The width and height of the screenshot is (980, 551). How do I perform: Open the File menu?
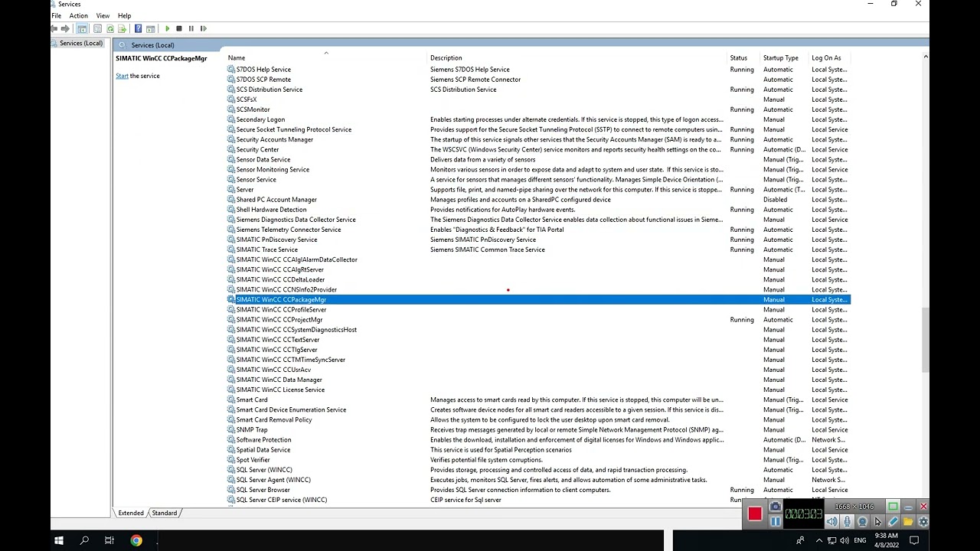(x=56, y=15)
